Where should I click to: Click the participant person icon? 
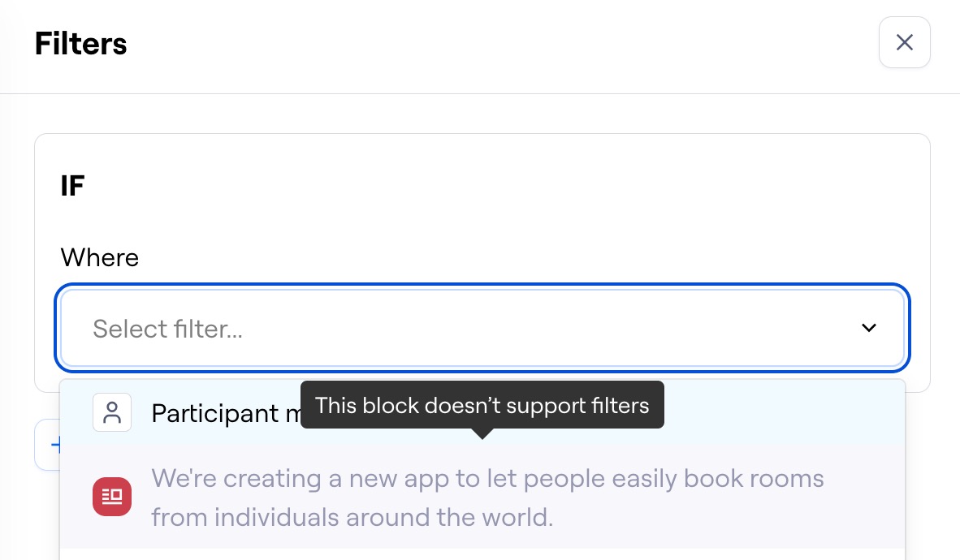[x=112, y=412]
